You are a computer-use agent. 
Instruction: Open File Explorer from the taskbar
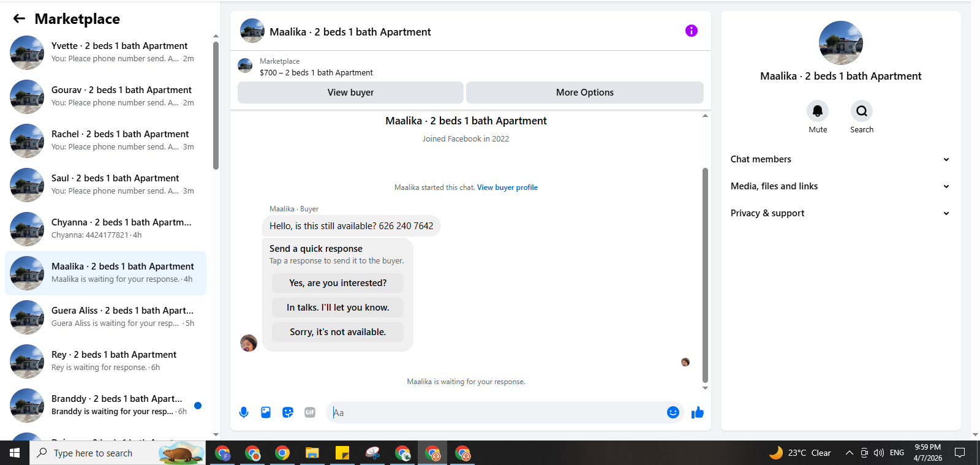coord(312,453)
